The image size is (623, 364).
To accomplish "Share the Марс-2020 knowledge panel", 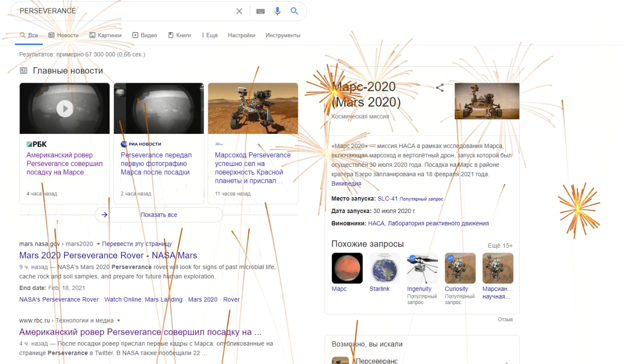I will coord(440,88).
